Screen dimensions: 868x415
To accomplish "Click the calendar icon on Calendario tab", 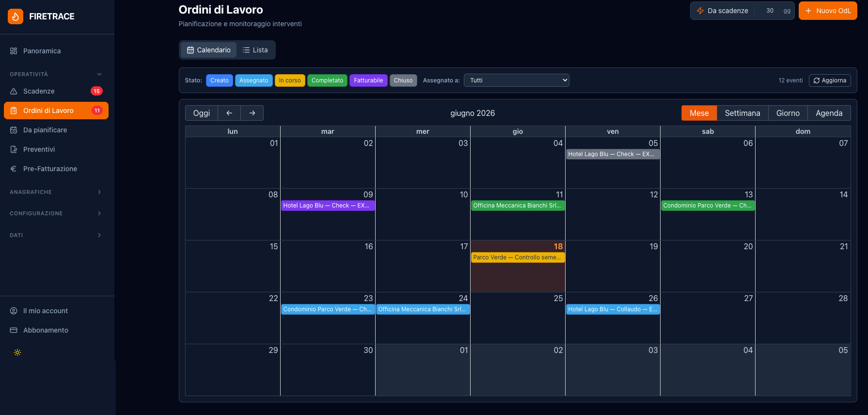I will click(190, 50).
